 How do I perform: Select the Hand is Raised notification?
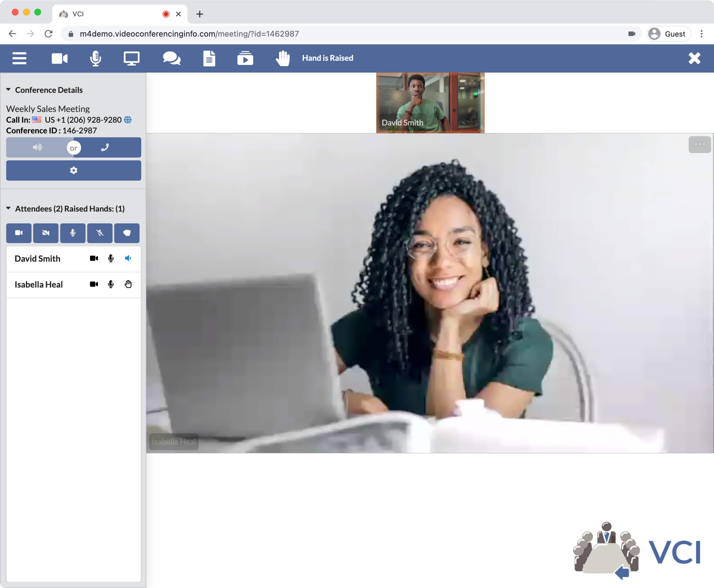point(327,58)
